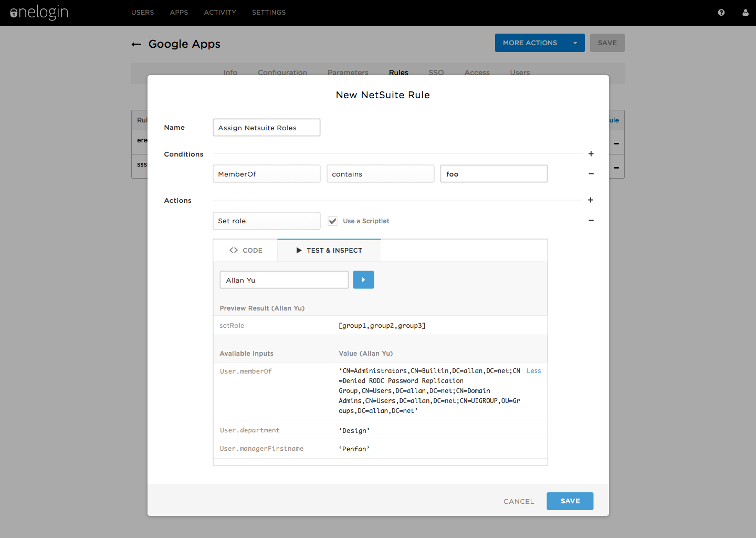Click the condition value field containing foo
This screenshot has width=756, height=538.
tap(494, 174)
